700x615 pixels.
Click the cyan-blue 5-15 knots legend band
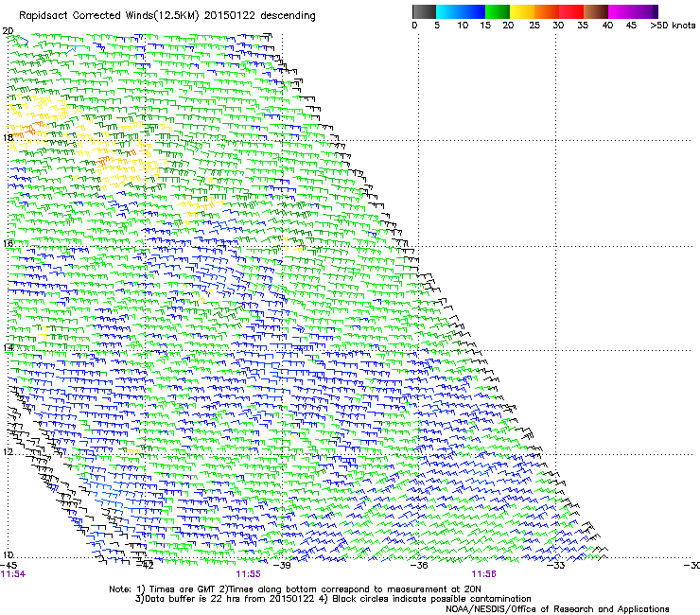(461, 11)
